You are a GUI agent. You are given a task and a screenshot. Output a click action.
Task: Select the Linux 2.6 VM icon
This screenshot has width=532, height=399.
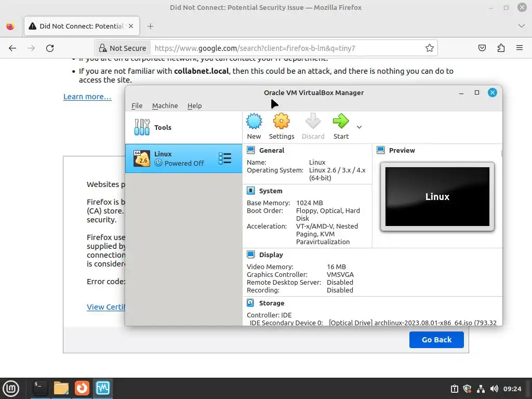click(141, 158)
